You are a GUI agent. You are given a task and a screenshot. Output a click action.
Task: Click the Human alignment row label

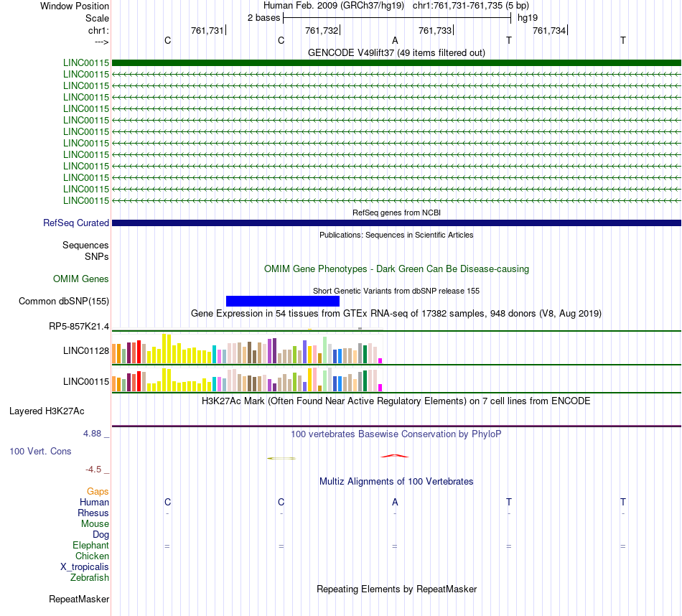(x=94, y=502)
